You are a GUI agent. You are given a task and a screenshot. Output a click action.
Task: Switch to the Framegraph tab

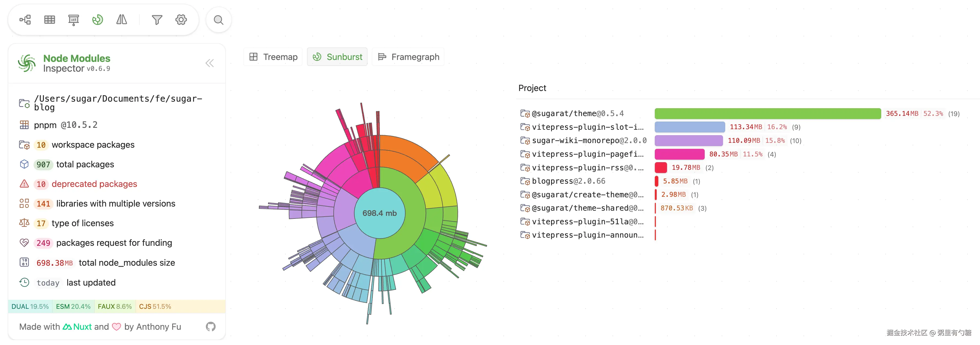click(x=408, y=57)
